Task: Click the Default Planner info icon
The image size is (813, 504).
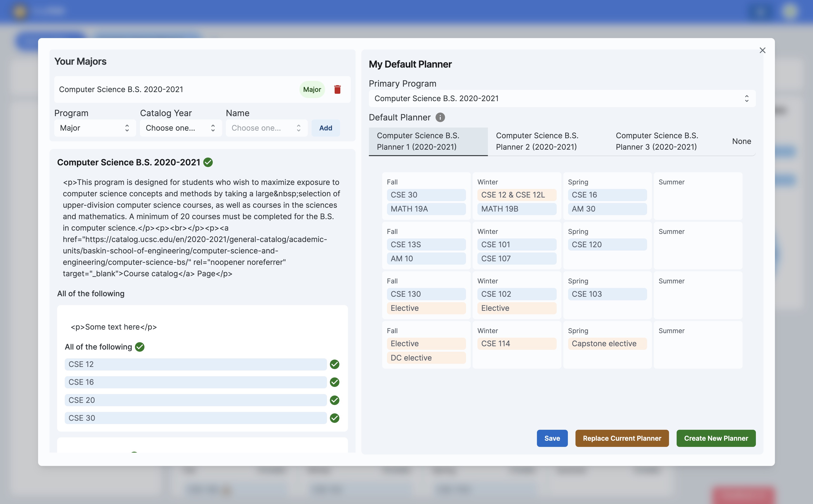Action: (x=440, y=117)
